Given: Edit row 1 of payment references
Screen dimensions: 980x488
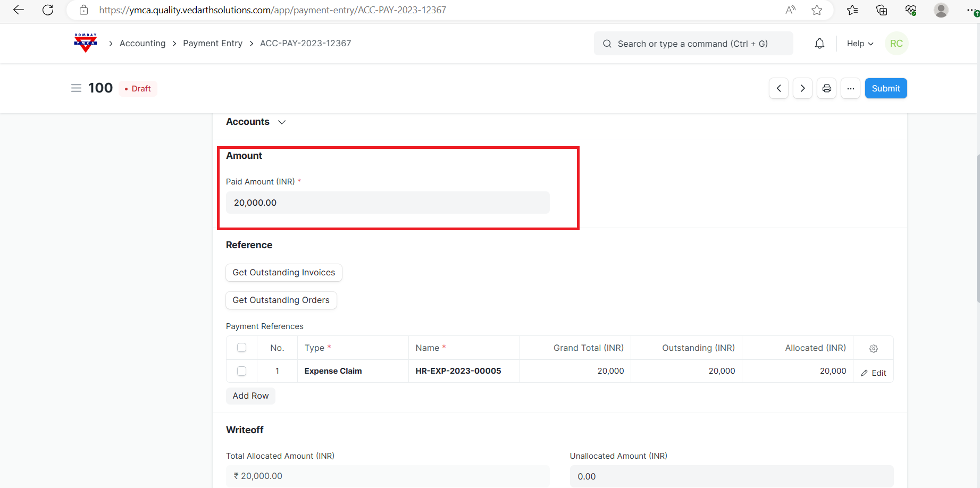Looking at the screenshot, I should coord(873,373).
